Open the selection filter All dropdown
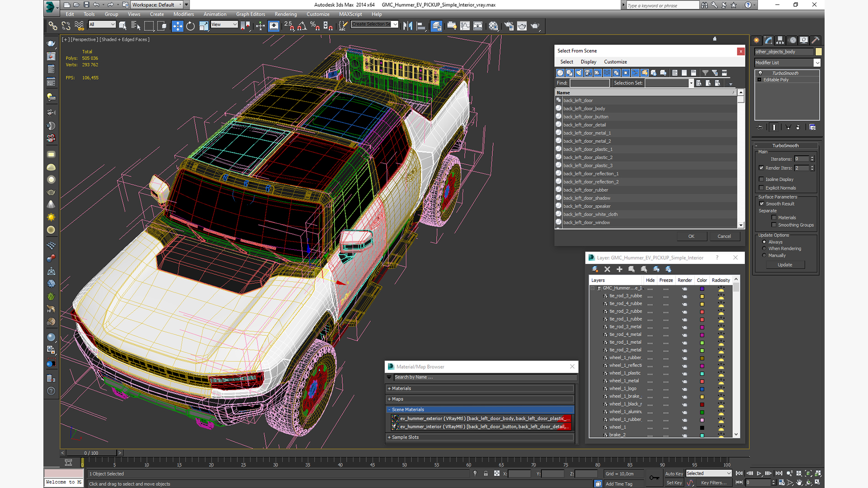The height and width of the screenshot is (488, 868). [102, 24]
